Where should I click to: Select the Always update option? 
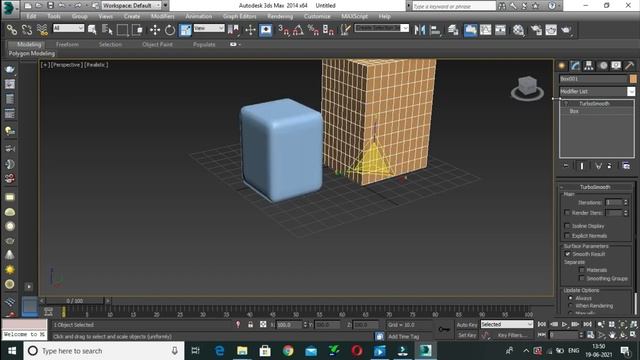point(571,298)
